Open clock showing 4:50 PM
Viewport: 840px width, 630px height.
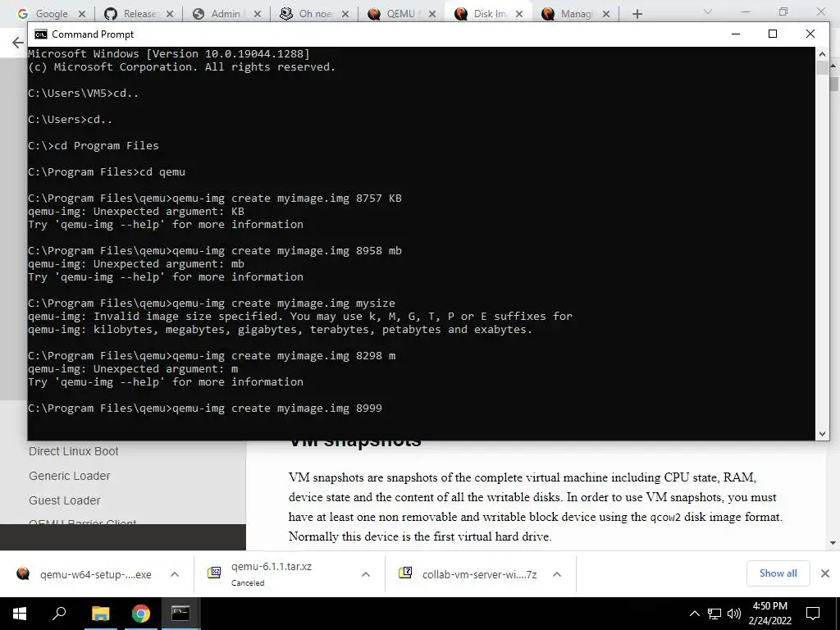769,614
